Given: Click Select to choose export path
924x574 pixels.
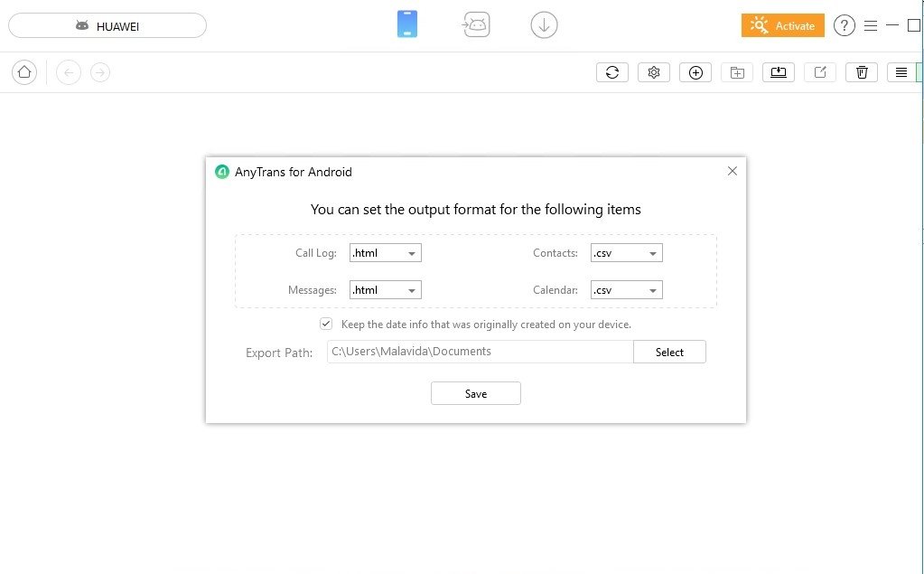Looking at the screenshot, I should [x=669, y=352].
